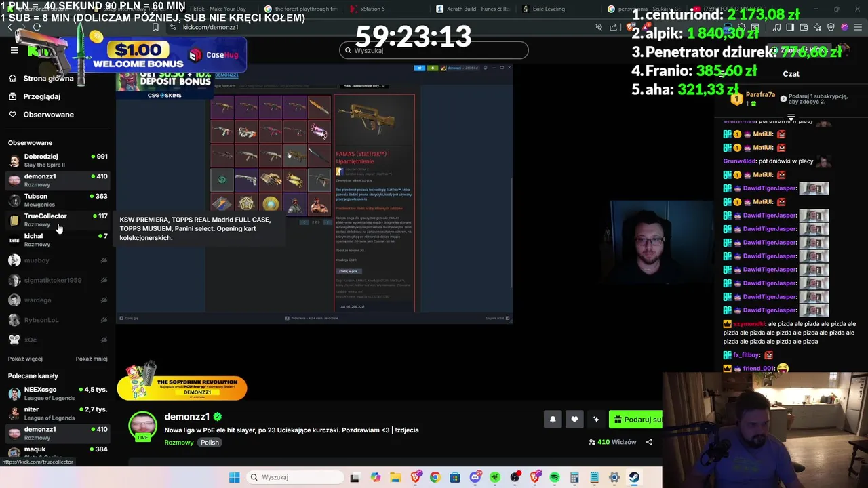868x488 pixels.
Task: Open recommended channel niter
Action: pyautogui.click(x=58, y=413)
